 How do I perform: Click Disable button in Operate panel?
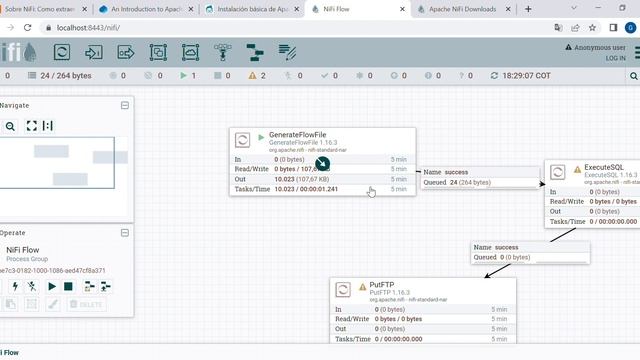point(32,286)
